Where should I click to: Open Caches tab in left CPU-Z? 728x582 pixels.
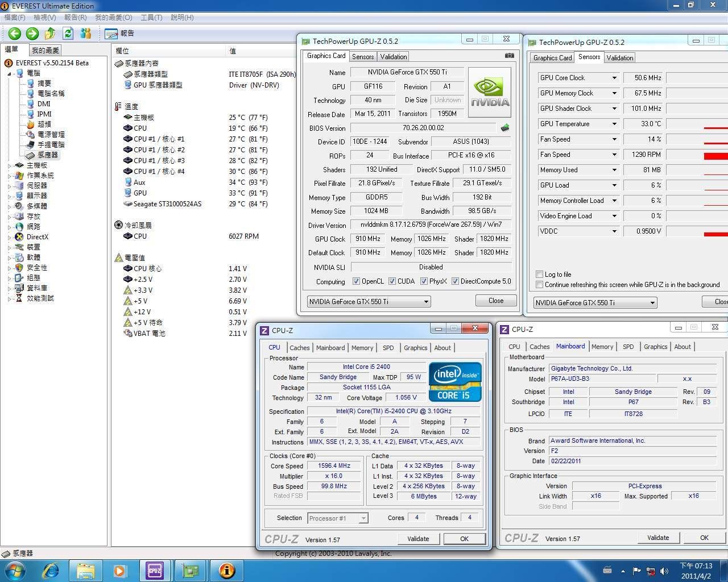(x=300, y=348)
